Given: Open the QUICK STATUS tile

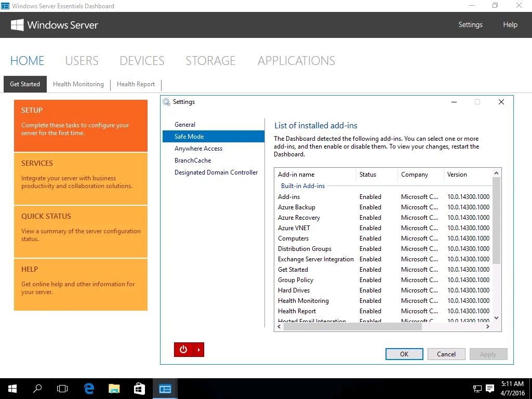Looking at the screenshot, I should [x=81, y=232].
